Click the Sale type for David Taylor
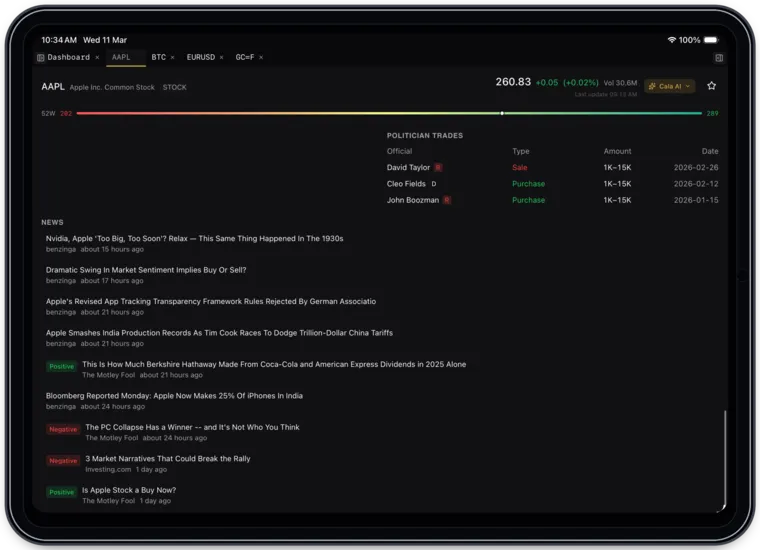This screenshot has height=550, width=760. coord(520,168)
